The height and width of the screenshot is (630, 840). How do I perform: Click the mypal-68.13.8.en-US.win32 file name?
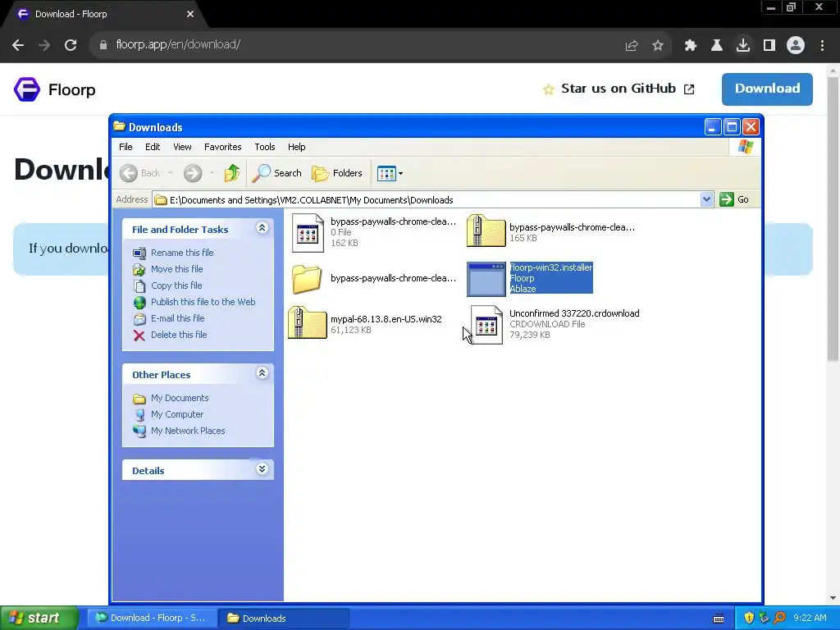point(386,319)
